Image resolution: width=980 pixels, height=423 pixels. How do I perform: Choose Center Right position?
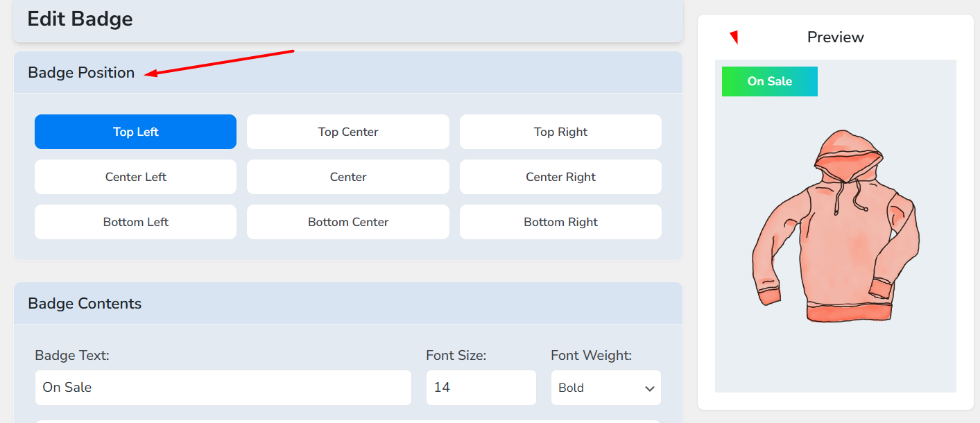point(560,177)
